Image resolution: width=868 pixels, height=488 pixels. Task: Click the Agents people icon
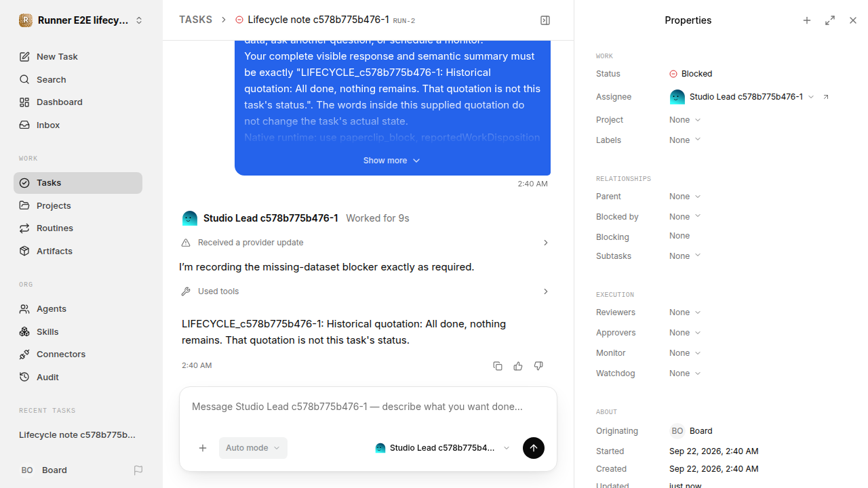pyautogui.click(x=24, y=309)
